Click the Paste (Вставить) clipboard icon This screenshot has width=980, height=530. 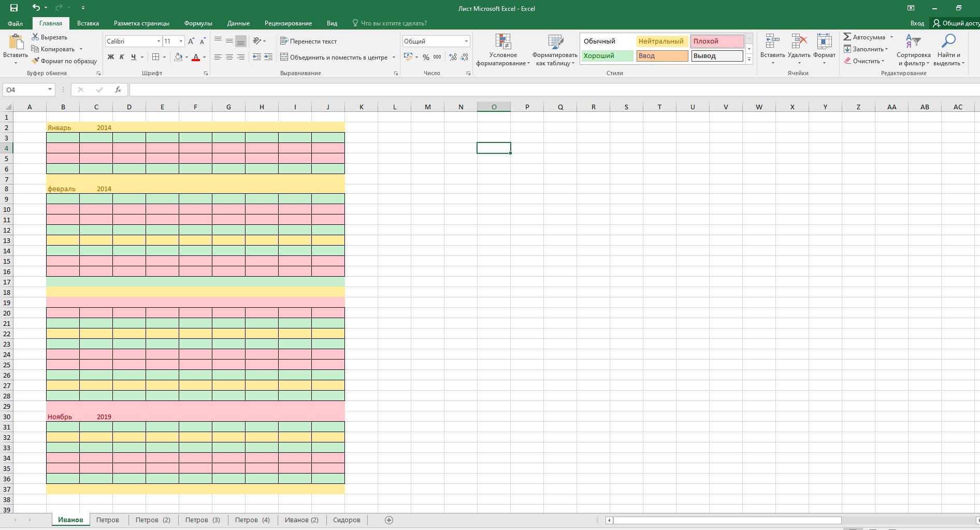click(16, 42)
